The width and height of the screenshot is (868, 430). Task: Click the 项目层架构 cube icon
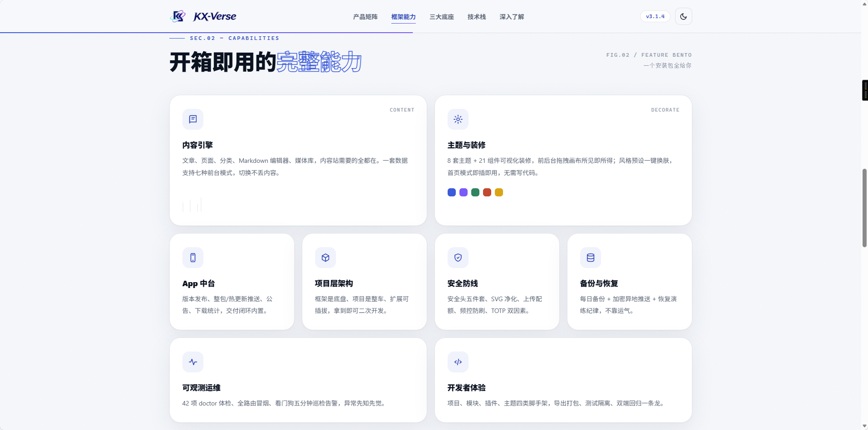coord(325,258)
